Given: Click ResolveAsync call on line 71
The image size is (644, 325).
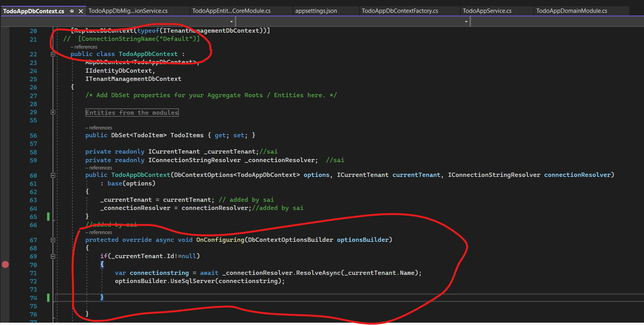Looking at the screenshot, I should coord(318,273).
